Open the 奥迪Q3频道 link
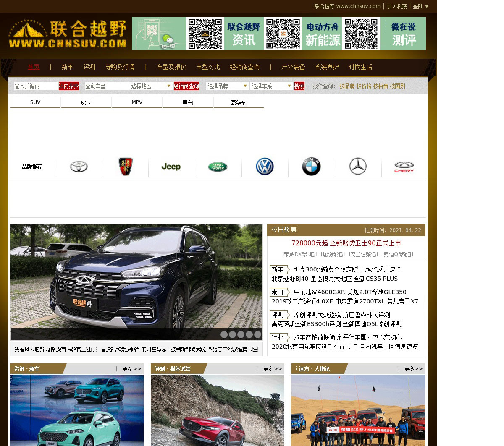504x446 pixels. coord(397,254)
